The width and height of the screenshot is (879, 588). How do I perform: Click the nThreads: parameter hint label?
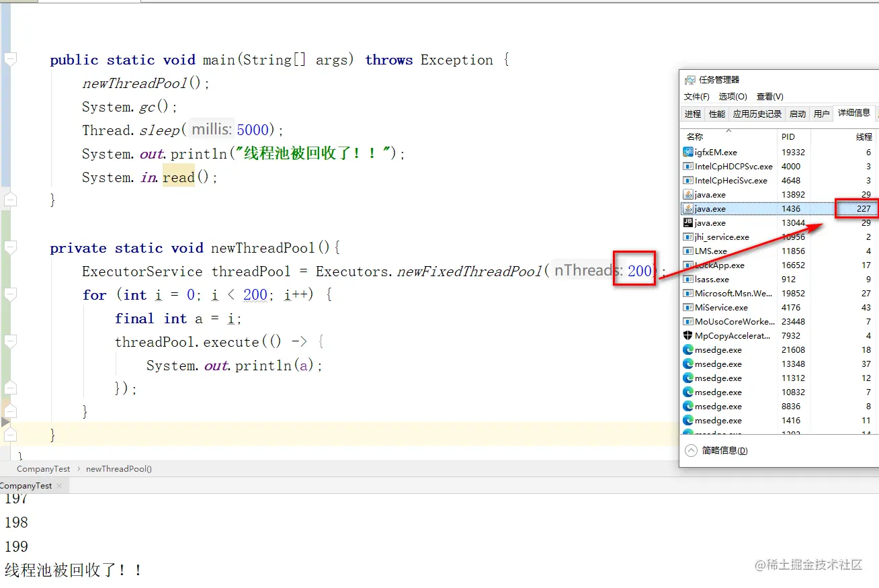(x=588, y=271)
